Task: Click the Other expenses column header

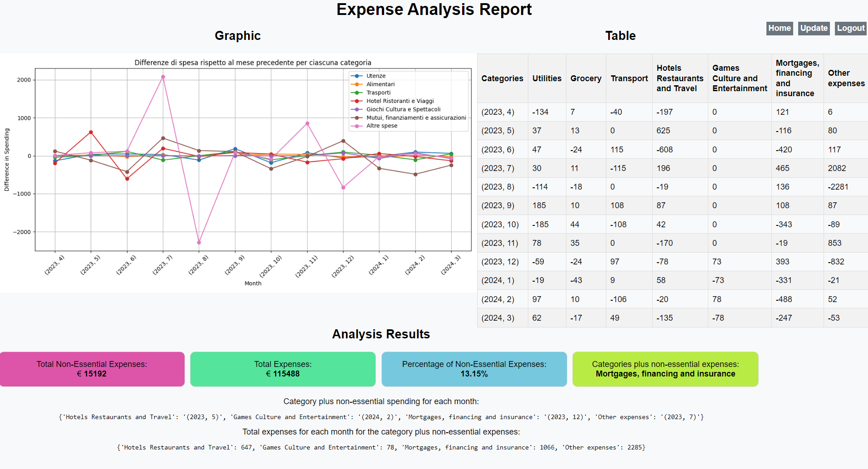Action: pyautogui.click(x=846, y=78)
